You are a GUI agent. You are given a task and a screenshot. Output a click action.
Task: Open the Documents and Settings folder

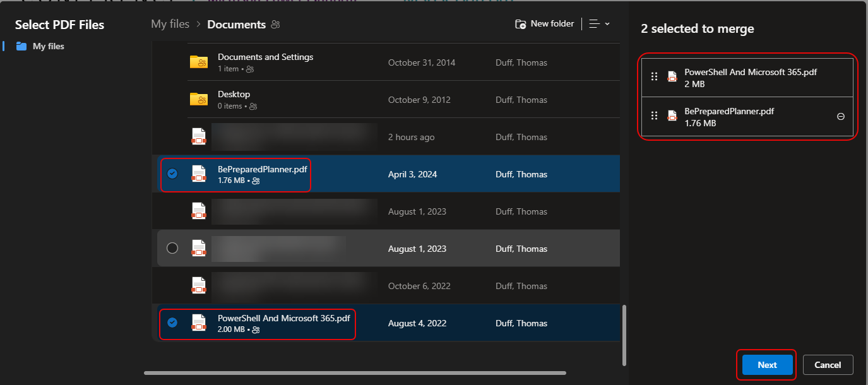point(265,57)
